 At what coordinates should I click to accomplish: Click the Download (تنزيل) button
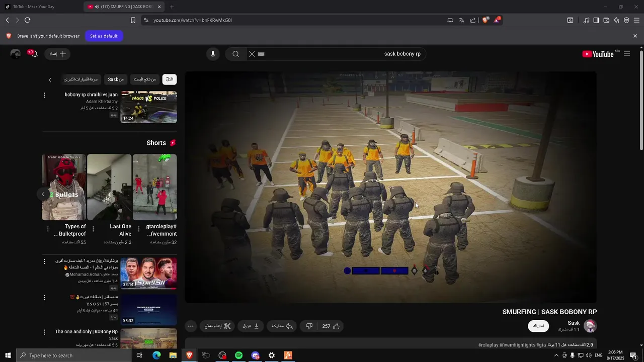tap(251, 326)
